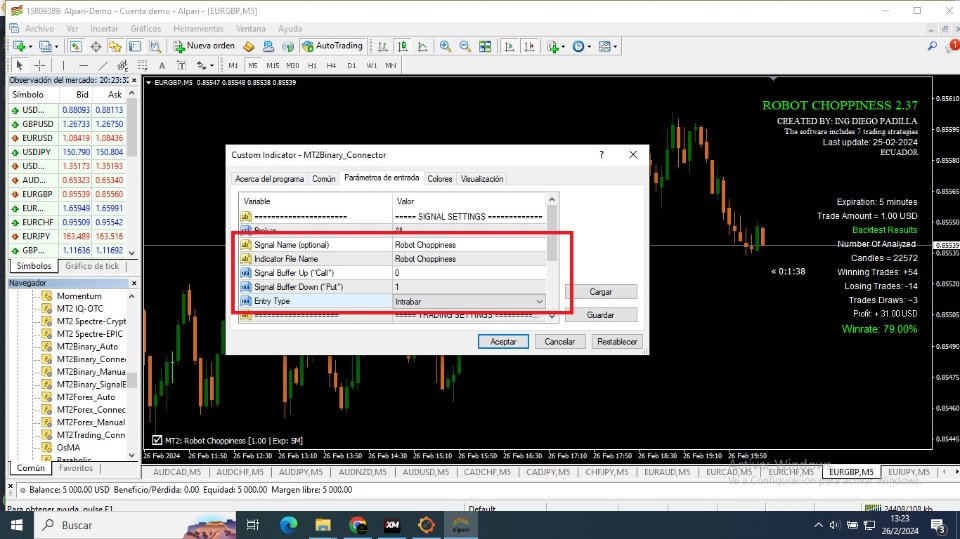Switch to the line chart icon

pos(422,47)
